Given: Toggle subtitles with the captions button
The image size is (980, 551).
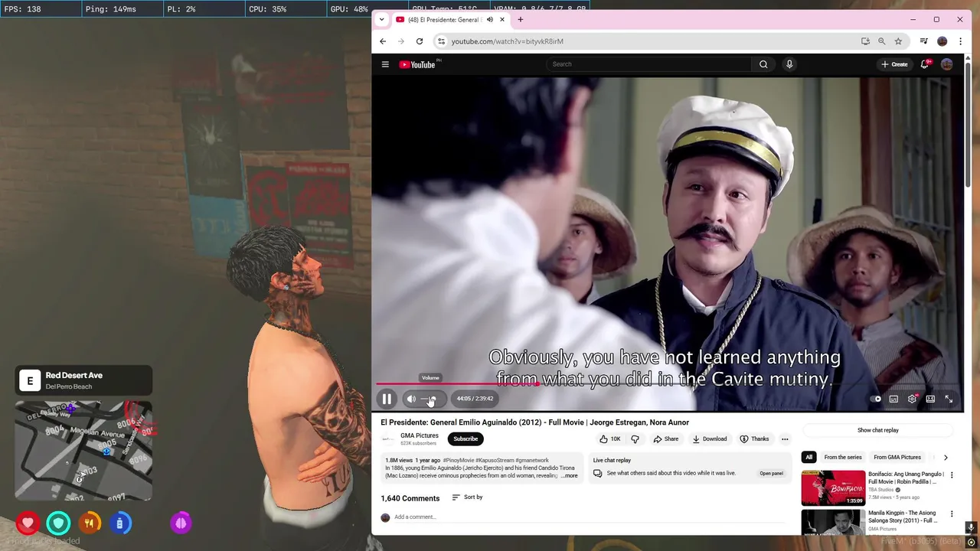Looking at the screenshot, I should click(893, 399).
